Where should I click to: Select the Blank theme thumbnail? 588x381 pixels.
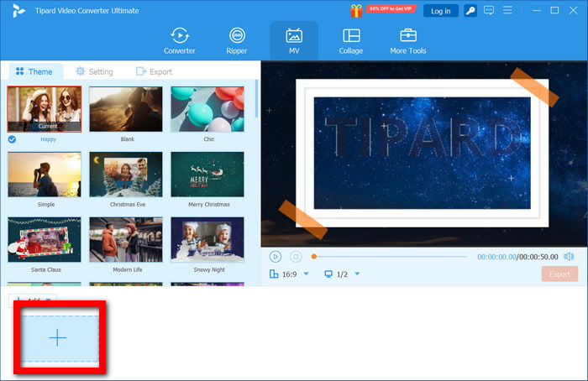[126, 109]
